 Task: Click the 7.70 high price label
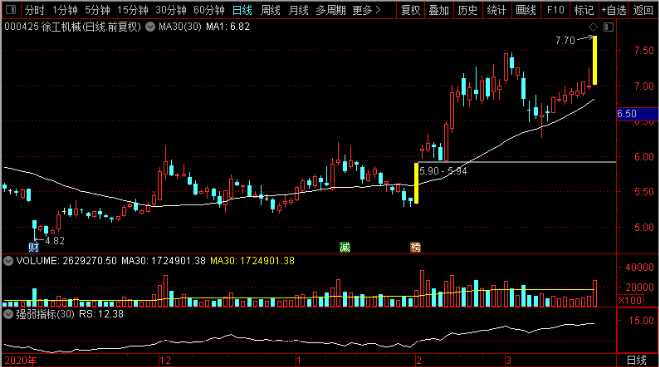point(565,41)
